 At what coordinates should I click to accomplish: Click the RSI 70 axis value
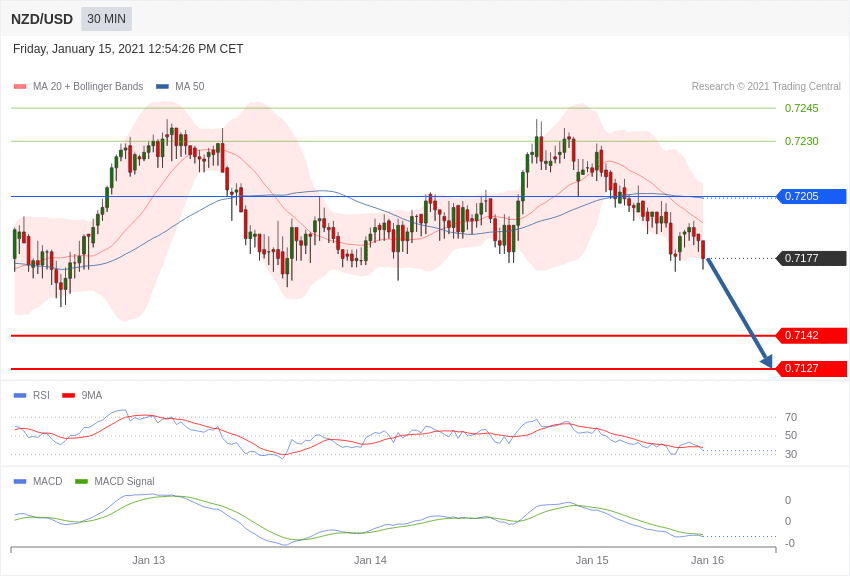[x=791, y=417]
